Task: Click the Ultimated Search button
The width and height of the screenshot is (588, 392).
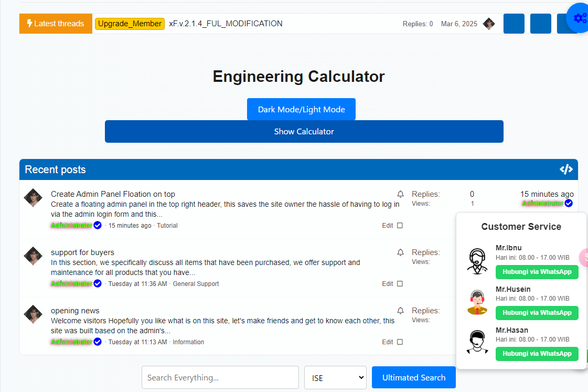Action: coord(414,377)
